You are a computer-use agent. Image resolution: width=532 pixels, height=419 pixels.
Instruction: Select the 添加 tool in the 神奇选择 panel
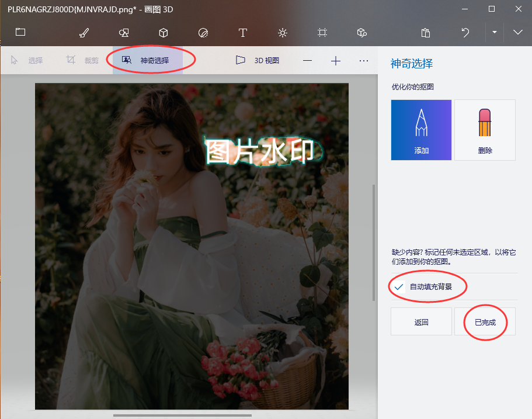pyautogui.click(x=421, y=130)
